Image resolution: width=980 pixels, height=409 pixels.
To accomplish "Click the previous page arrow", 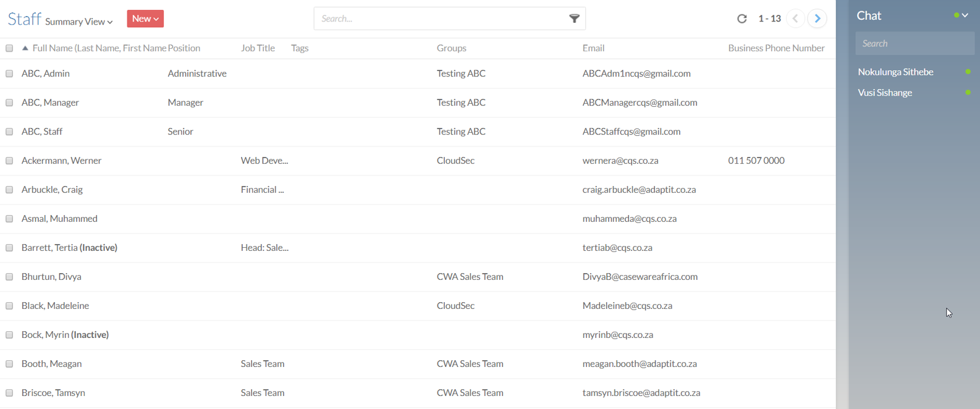I will (x=795, y=19).
